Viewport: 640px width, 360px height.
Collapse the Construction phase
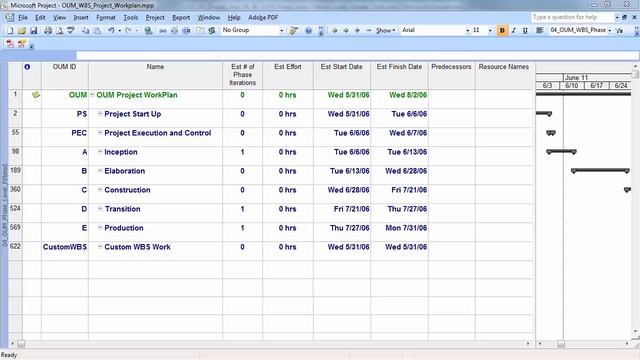click(100, 189)
